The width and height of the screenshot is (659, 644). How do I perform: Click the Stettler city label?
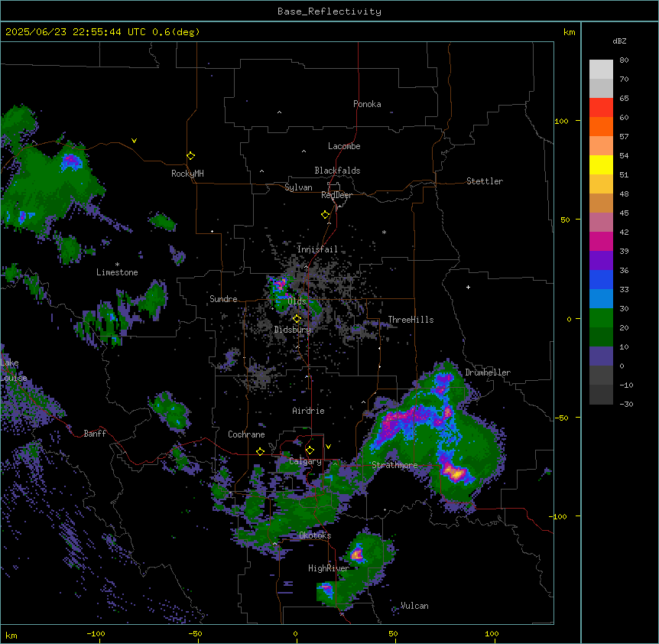tap(485, 181)
